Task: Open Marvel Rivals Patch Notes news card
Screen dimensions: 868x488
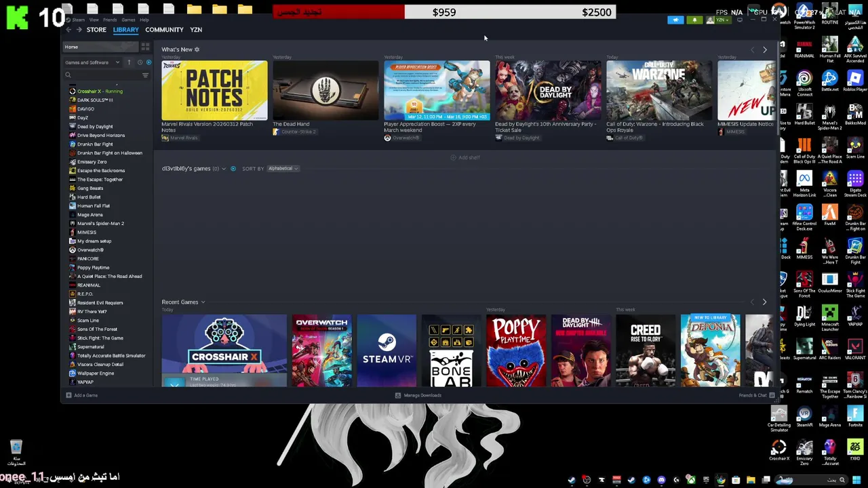Action: 214,91
